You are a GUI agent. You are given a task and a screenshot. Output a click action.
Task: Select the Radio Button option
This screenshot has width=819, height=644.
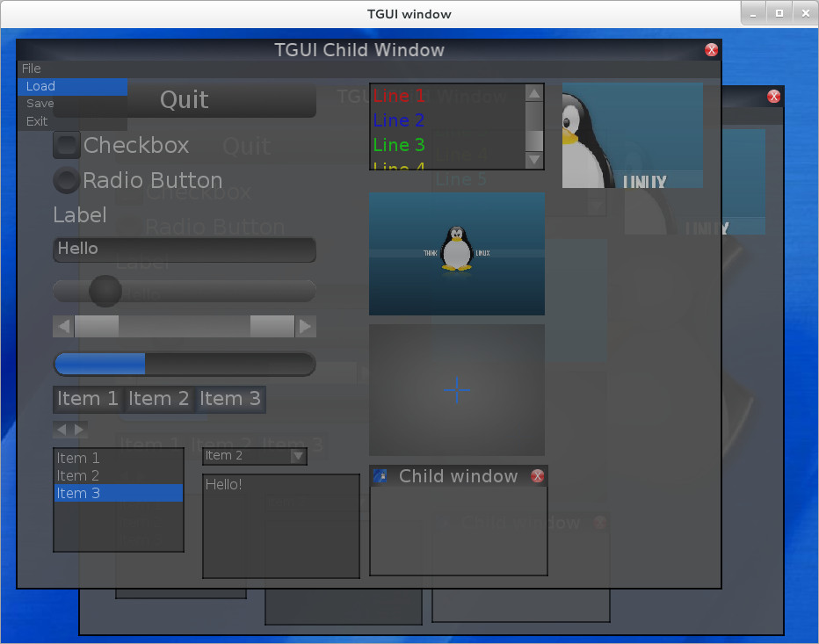(66, 180)
